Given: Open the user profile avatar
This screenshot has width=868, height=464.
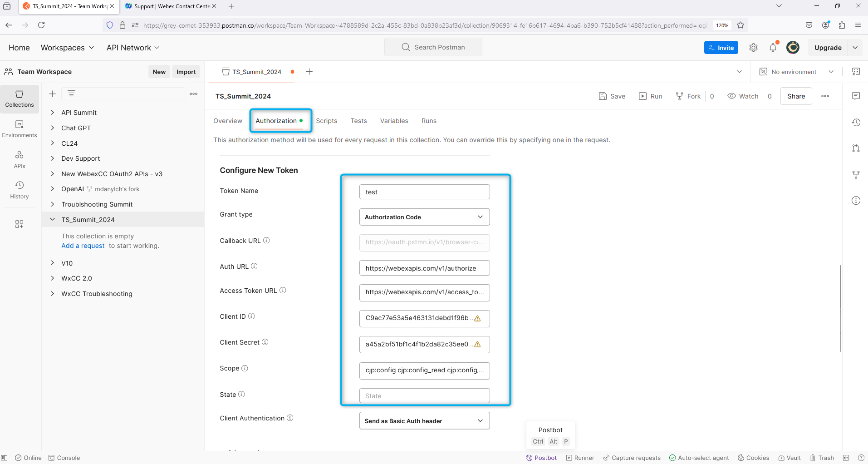Looking at the screenshot, I should point(793,48).
